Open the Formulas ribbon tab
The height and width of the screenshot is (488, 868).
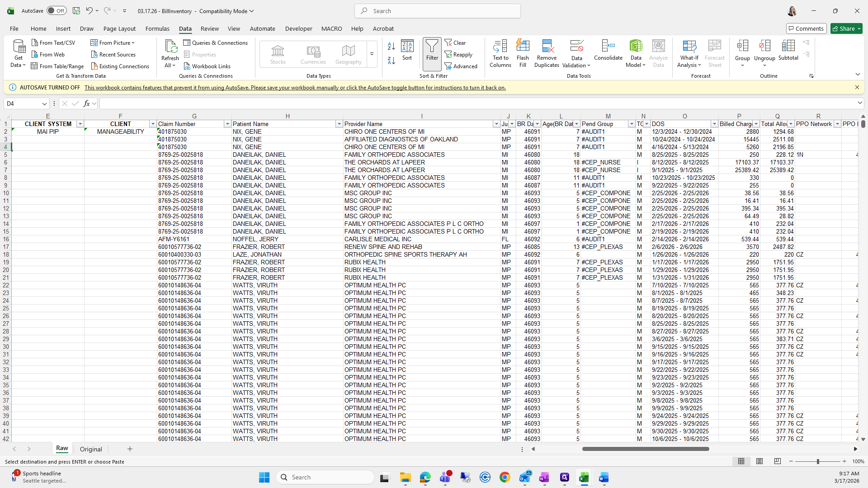click(x=157, y=28)
